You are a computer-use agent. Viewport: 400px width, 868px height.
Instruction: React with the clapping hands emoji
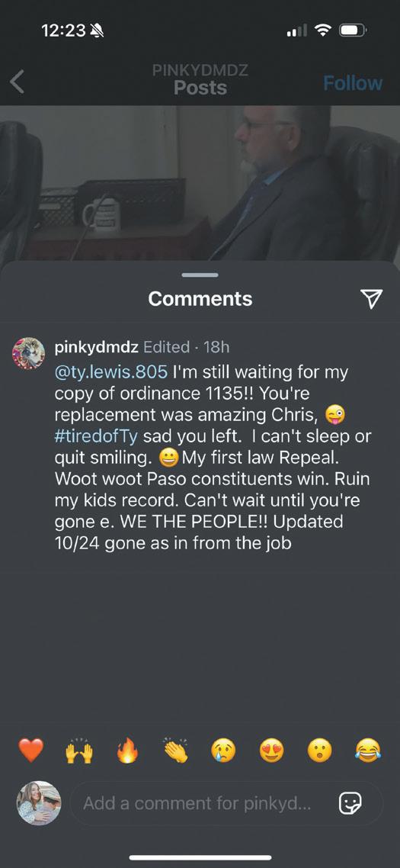coord(176,751)
